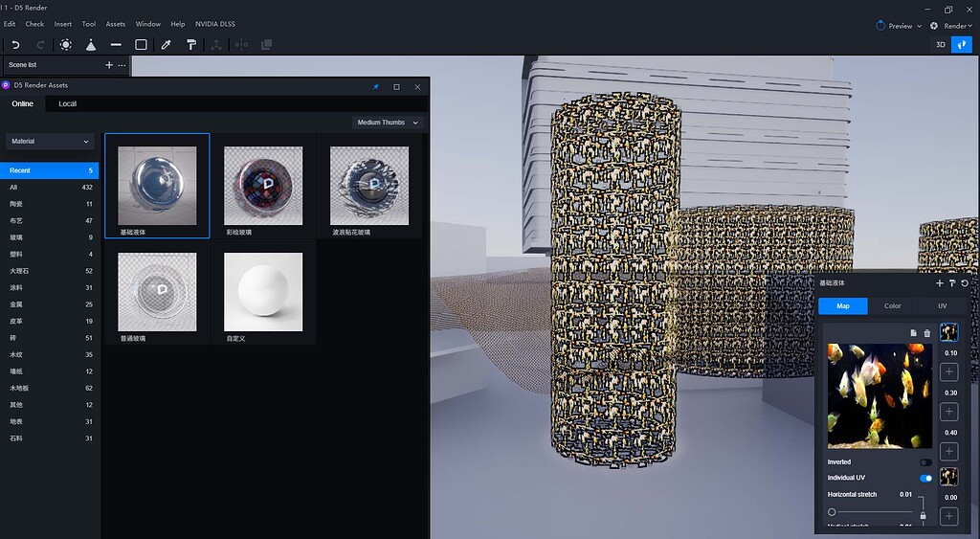
Task: Open the Help menu
Action: 177,24
